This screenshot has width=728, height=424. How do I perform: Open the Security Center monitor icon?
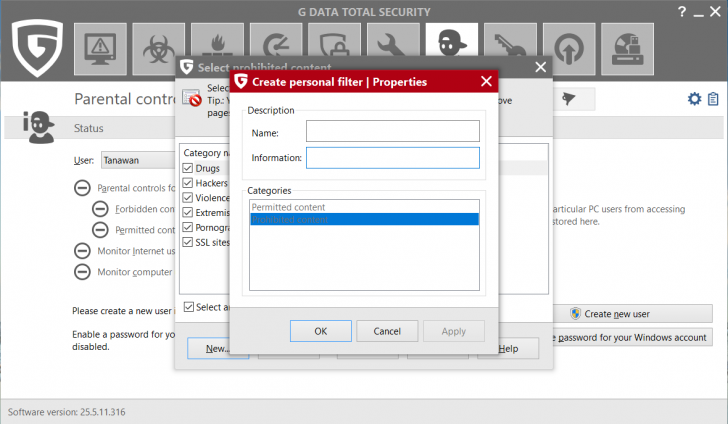click(100, 49)
